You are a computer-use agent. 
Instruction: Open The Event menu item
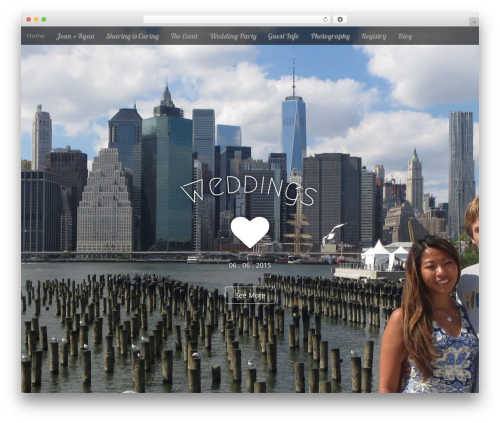click(x=184, y=36)
